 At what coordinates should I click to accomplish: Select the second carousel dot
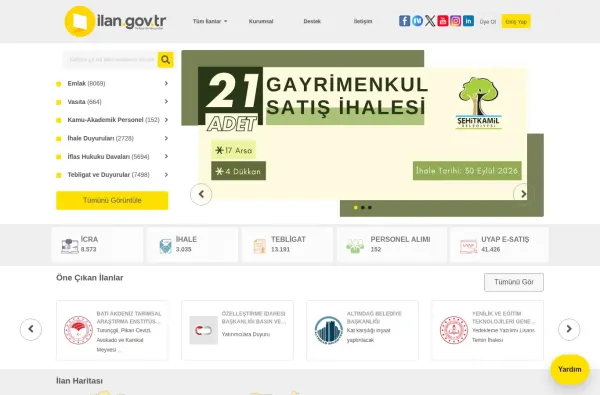(363, 207)
